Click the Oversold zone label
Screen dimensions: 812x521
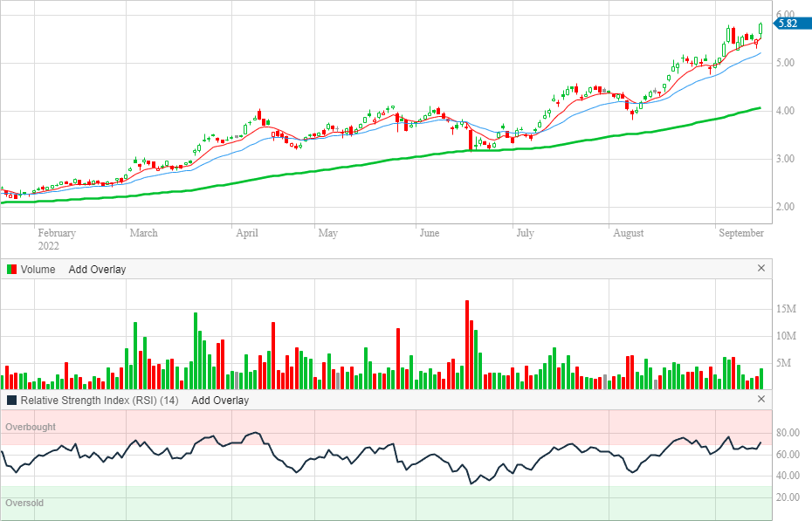pos(24,503)
